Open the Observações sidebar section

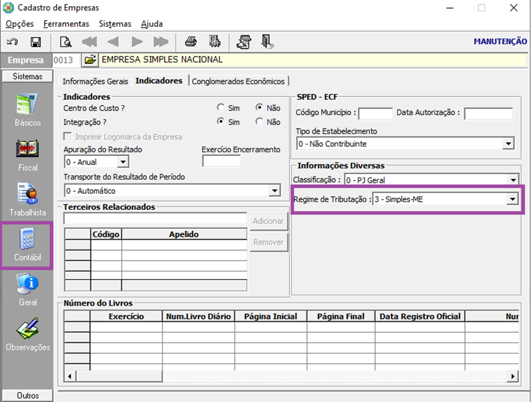click(x=27, y=335)
